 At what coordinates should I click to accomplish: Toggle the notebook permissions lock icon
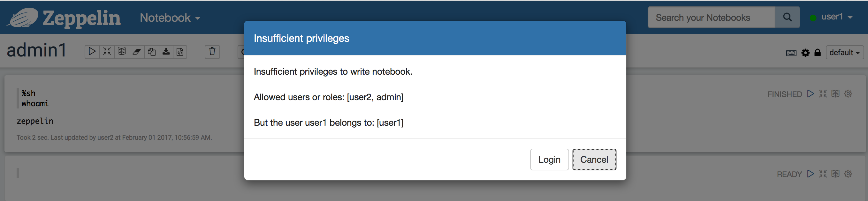point(818,53)
